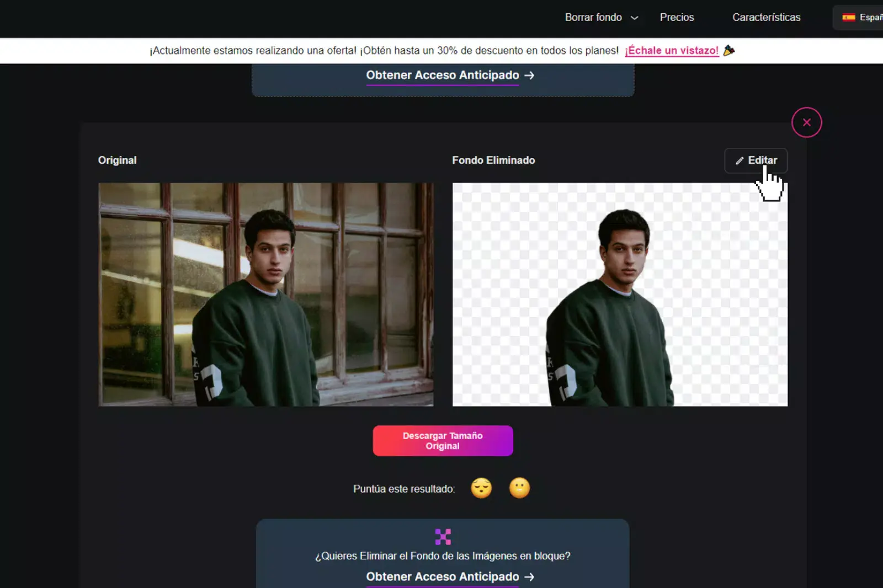
Task: Rate result with the sleepy face emoji
Action: pos(481,488)
